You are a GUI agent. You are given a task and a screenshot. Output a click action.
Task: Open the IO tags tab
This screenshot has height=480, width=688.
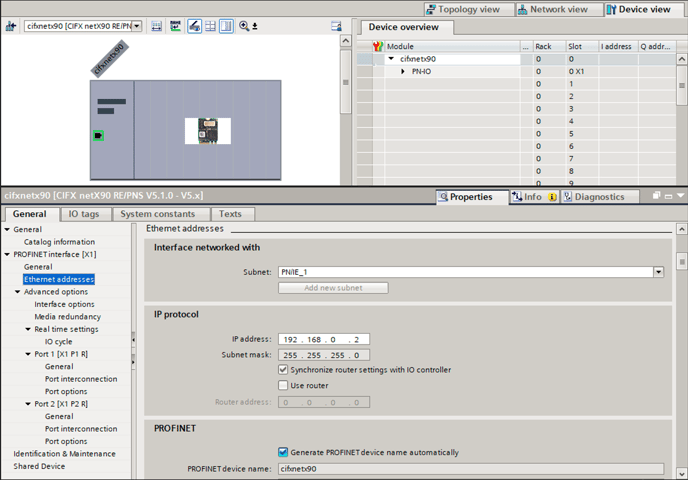click(x=83, y=214)
